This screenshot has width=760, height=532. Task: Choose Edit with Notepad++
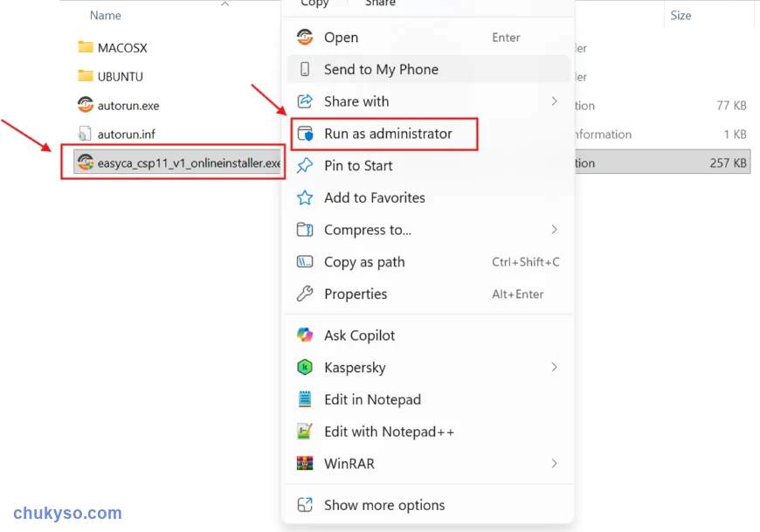428,432
